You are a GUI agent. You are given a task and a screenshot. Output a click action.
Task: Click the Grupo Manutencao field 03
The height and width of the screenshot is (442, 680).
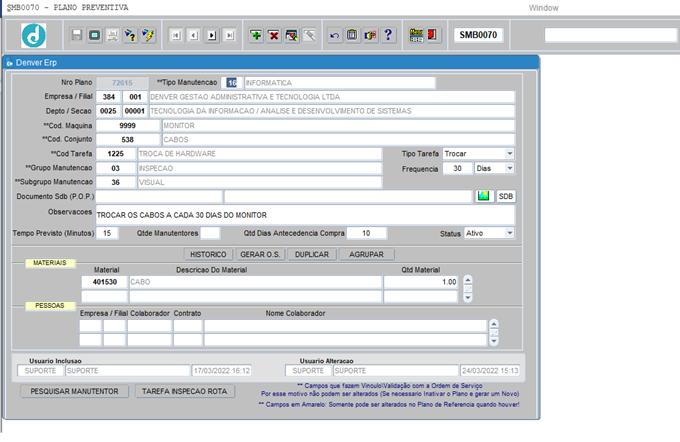115,168
